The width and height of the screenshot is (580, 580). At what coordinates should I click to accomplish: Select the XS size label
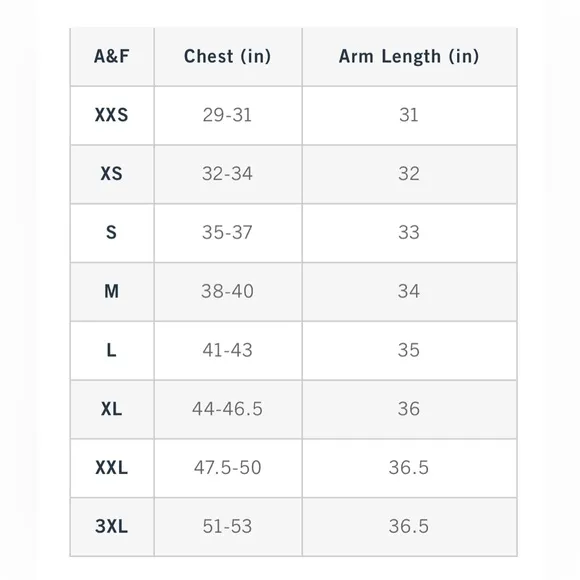112,174
